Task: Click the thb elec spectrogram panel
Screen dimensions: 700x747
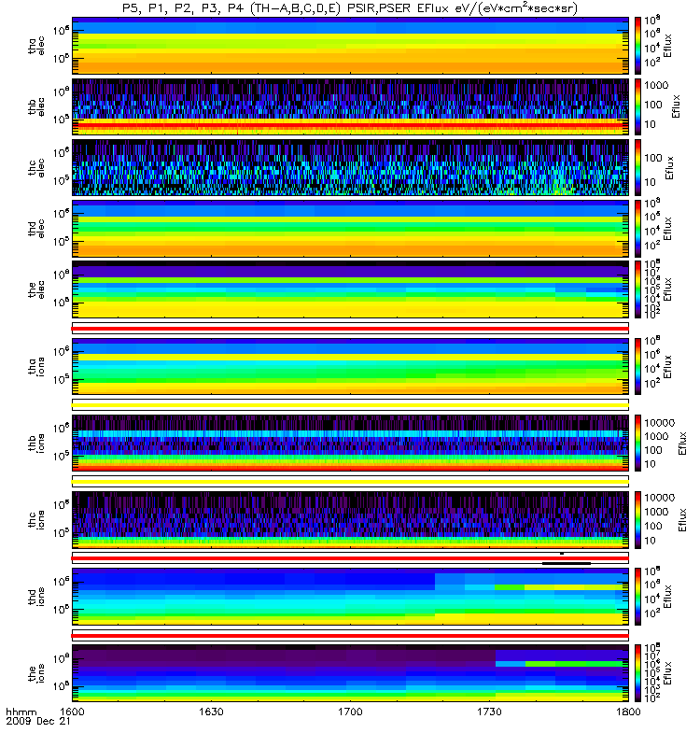Action: (x=351, y=106)
